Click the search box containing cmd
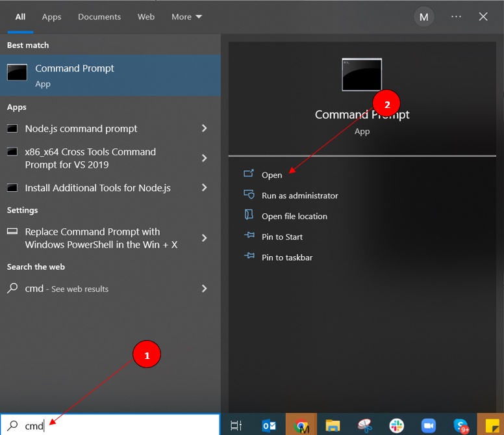The image size is (504, 435). click(110, 425)
